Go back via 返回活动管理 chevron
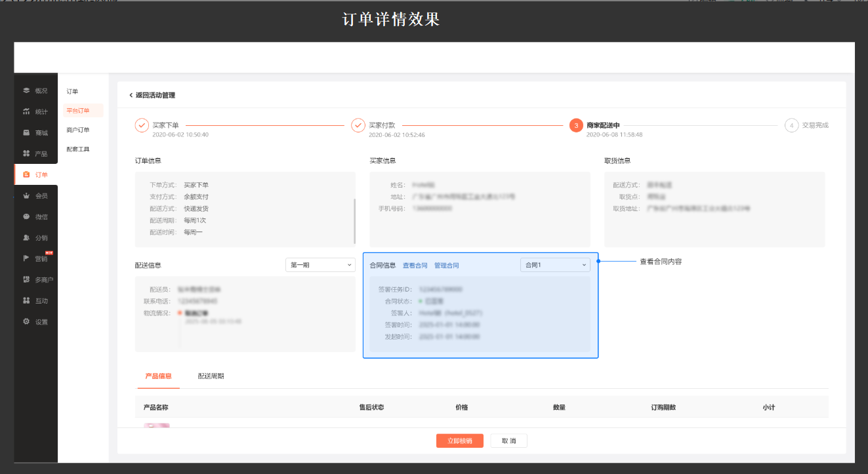The height and width of the screenshot is (474, 868). (x=131, y=95)
